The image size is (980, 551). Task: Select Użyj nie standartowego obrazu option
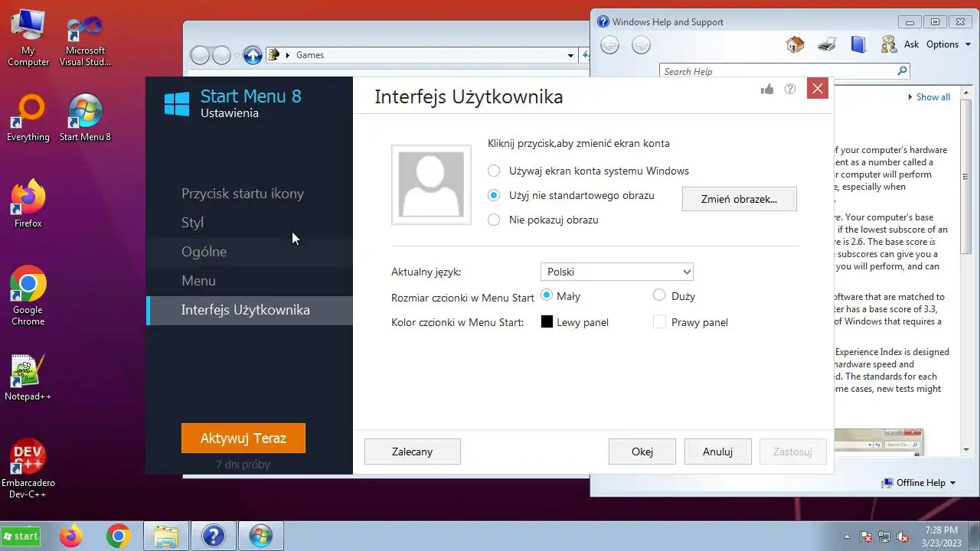point(494,195)
